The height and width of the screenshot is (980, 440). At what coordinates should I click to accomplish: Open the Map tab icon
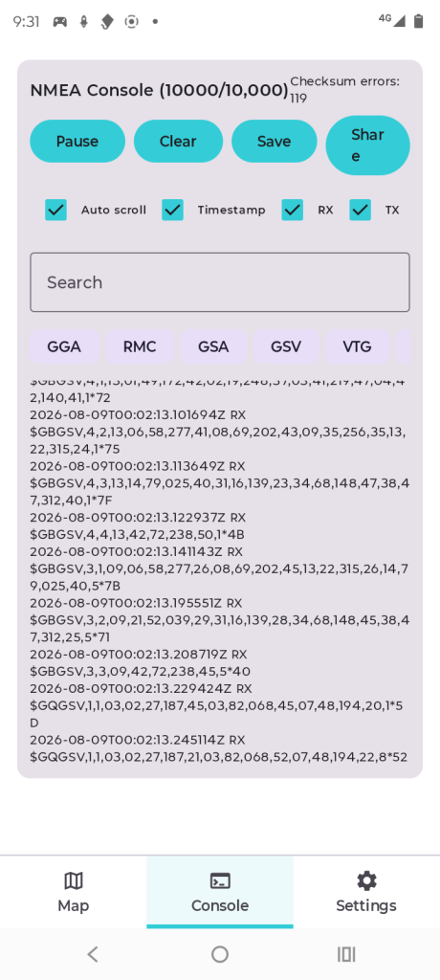point(73,880)
